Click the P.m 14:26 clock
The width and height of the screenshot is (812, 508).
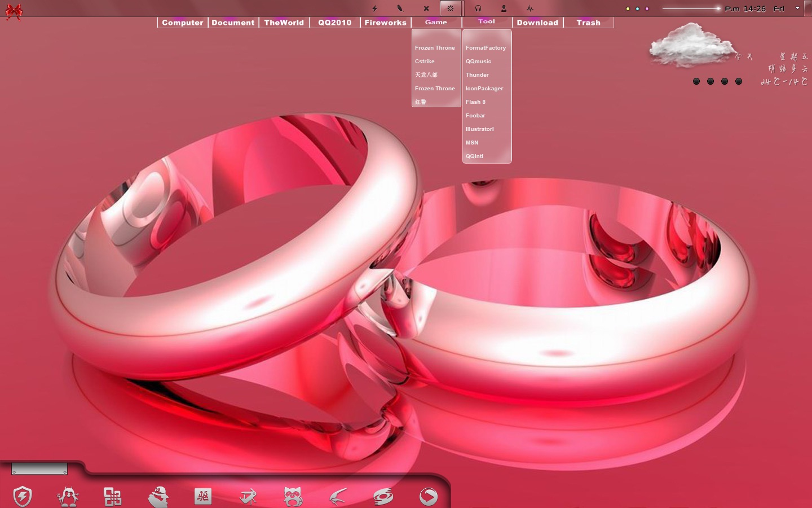click(x=745, y=8)
